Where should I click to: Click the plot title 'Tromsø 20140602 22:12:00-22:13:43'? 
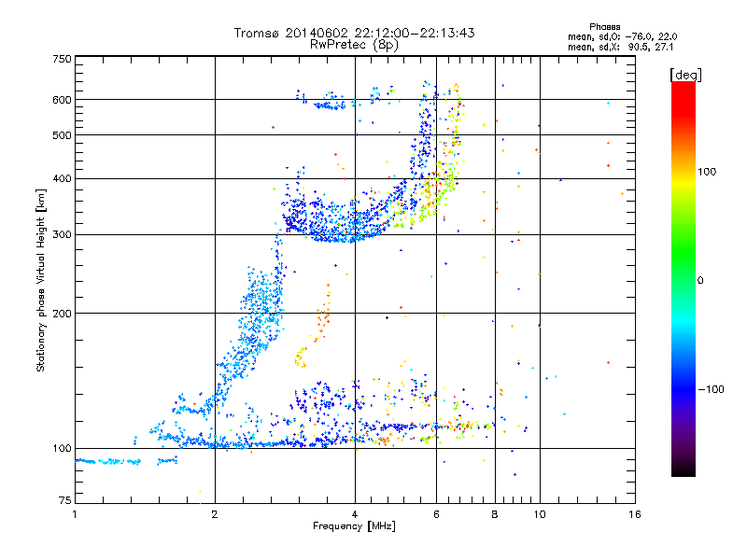[x=354, y=33]
